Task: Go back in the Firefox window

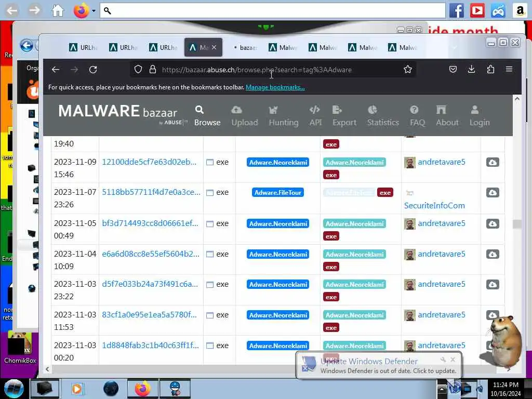Action: 56,70
